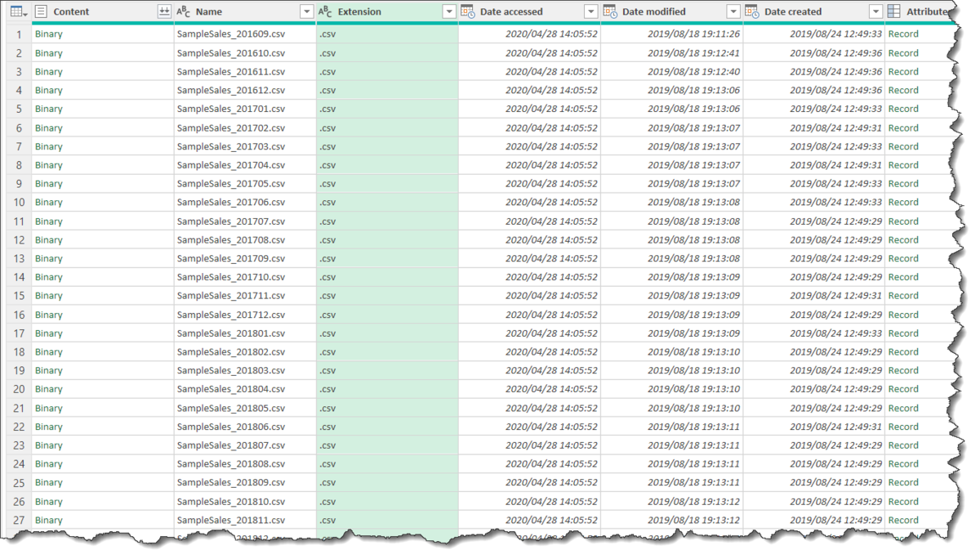Select the SampleSales_201706.csv name cell
The image size is (980, 559).
pos(245,203)
